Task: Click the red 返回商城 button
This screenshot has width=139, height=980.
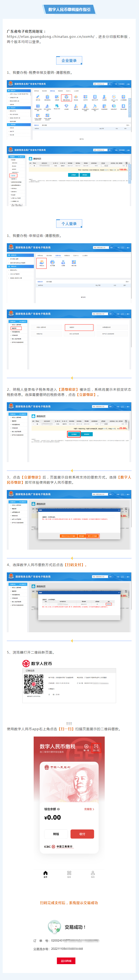Action: coord(66,961)
